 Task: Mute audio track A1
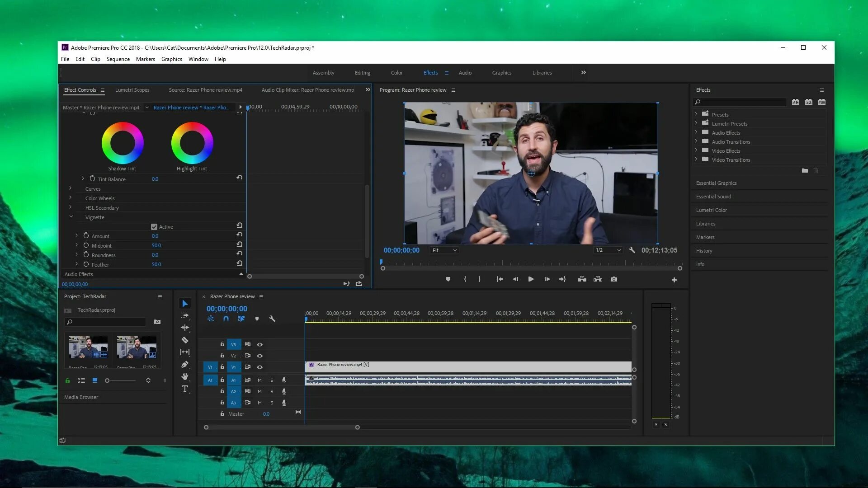coord(259,380)
